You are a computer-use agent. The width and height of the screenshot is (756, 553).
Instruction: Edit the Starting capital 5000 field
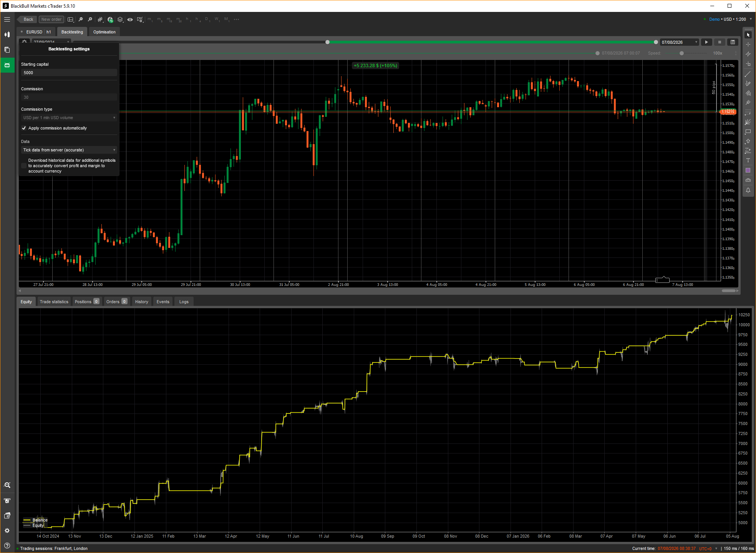69,73
